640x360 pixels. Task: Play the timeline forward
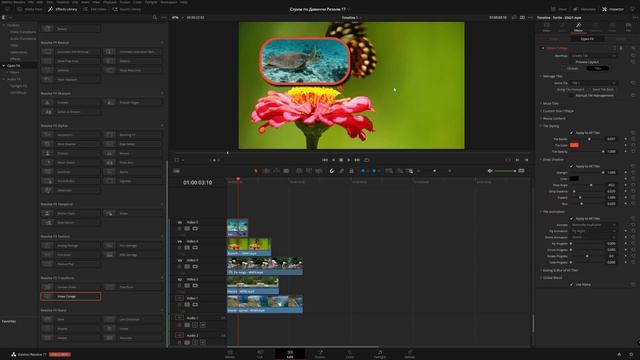click(x=349, y=160)
